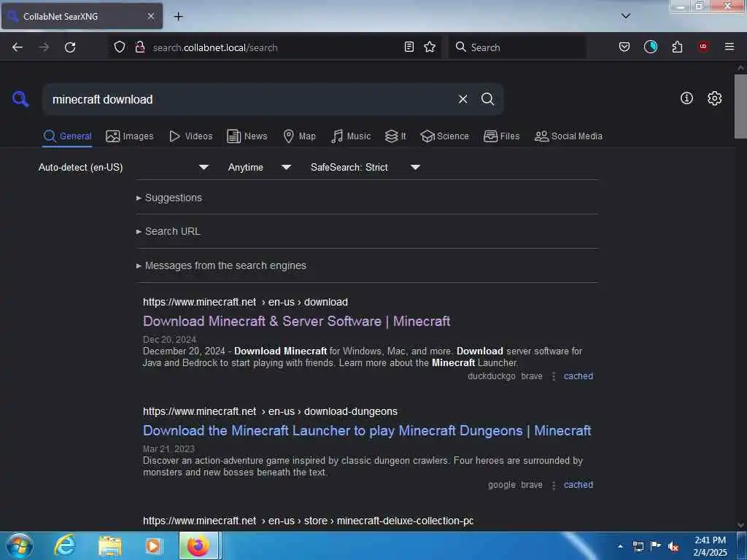Show hidden tray icons arrow
747x560 pixels.
620,546
